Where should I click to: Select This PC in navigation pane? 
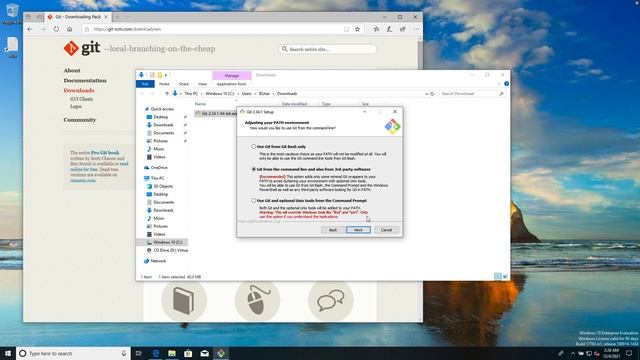[157, 178]
